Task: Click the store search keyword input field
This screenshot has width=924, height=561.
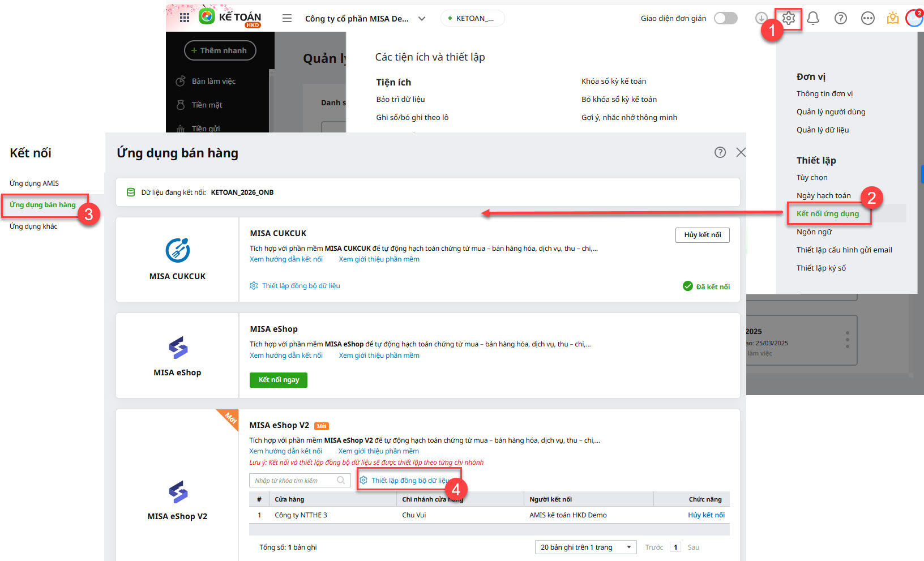Action: (x=294, y=481)
